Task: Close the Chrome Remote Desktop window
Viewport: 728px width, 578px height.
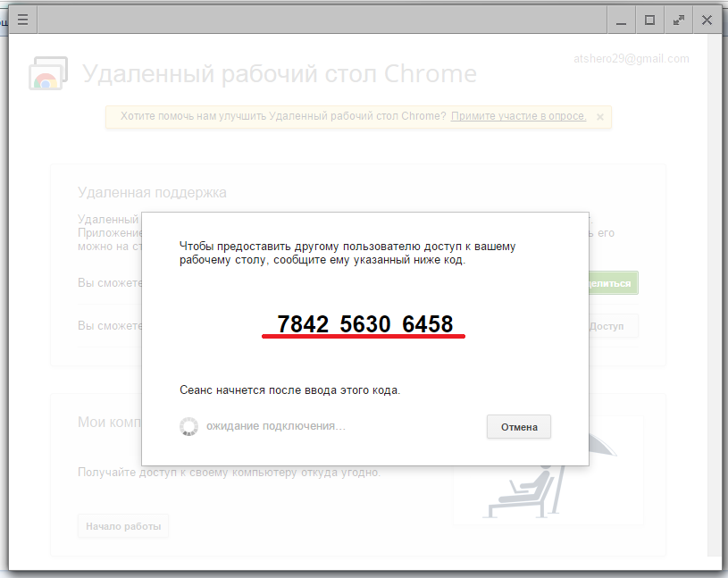Action: [x=707, y=20]
